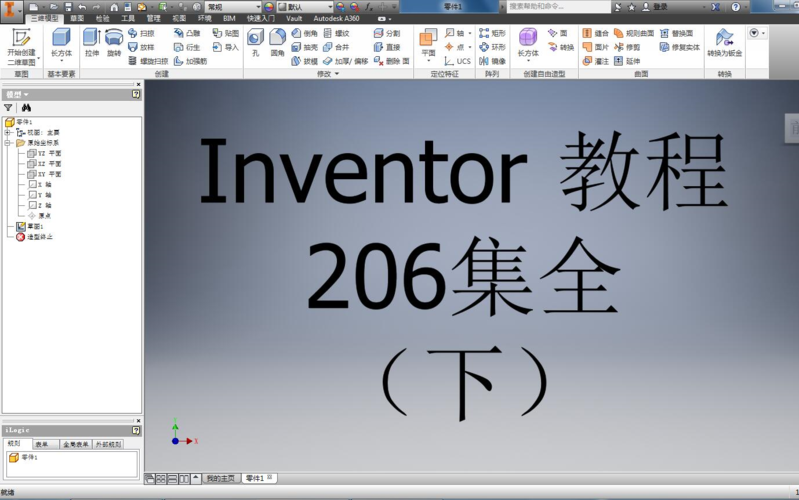This screenshot has width=799, height=500.
Task: Open the 草图 ribbon tab
Action: coord(77,18)
